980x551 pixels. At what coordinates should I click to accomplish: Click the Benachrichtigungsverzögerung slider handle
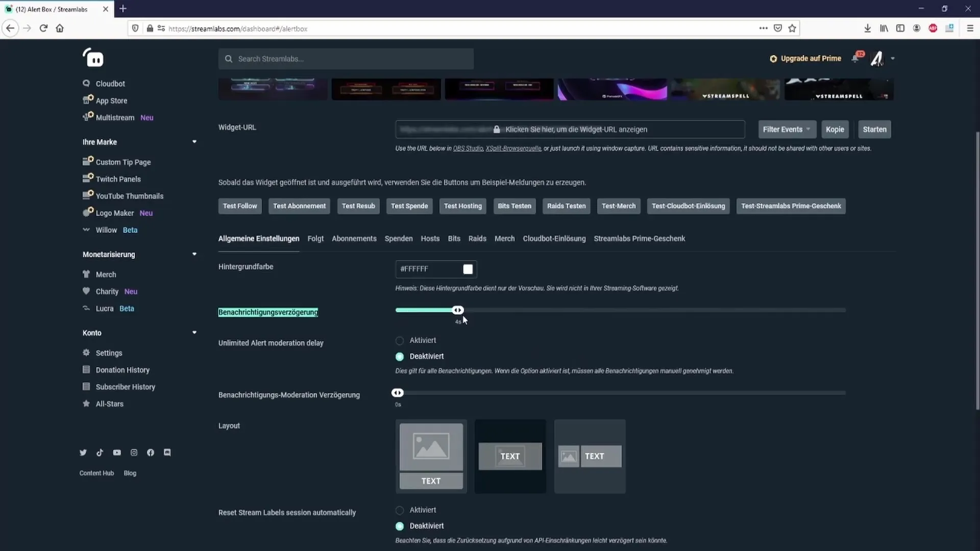[458, 310]
